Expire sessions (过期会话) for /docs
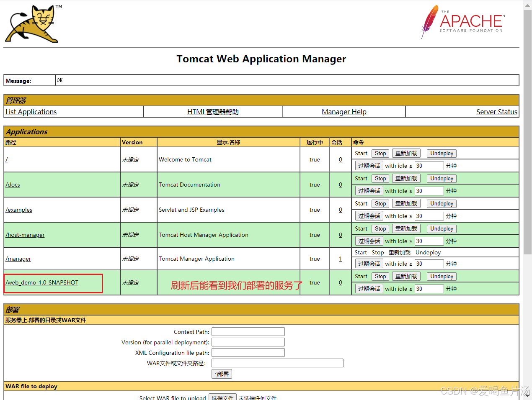532x400 pixels. click(x=369, y=191)
